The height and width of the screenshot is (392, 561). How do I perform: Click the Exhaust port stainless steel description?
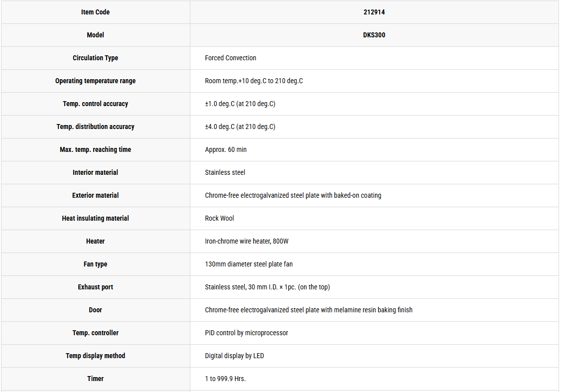click(267, 287)
